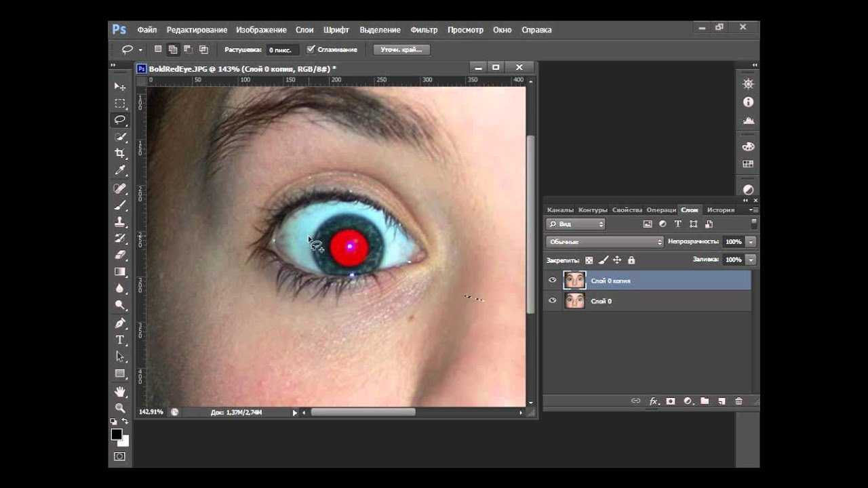Open the Swatches grid panel icon
Image resolution: width=868 pixels, height=488 pixels.
coord(748,164)
